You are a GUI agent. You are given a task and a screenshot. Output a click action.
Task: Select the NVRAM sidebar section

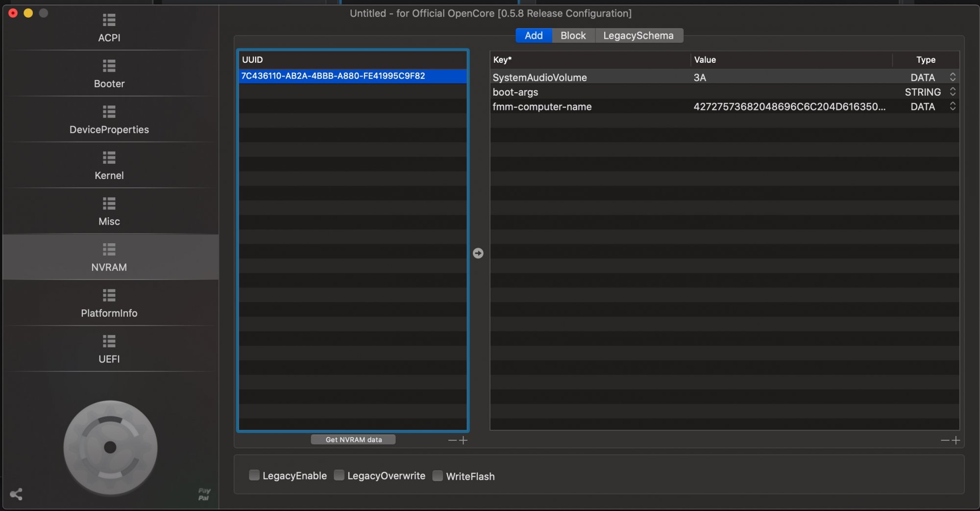109,257
